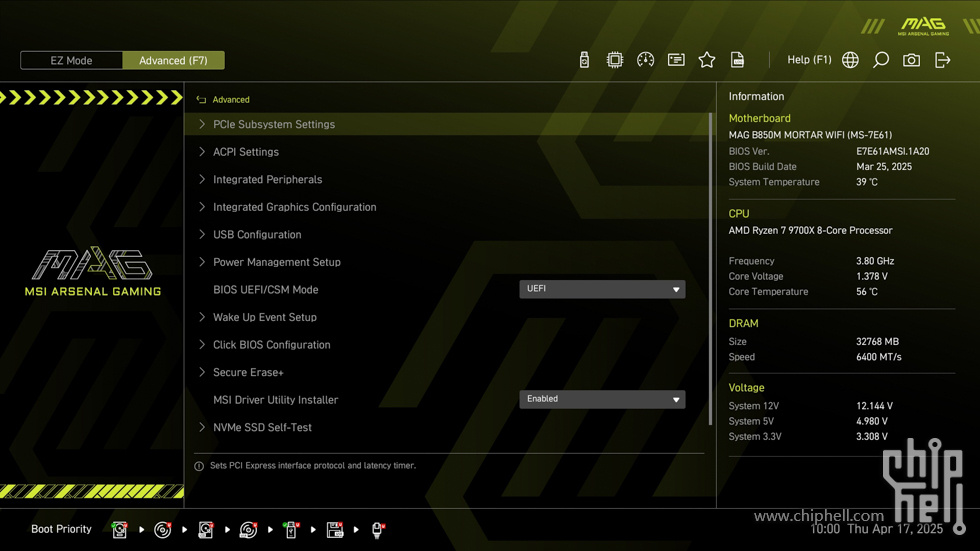
Task: Click the exit door-arrow icon
Action: click(x=942, y=60)
